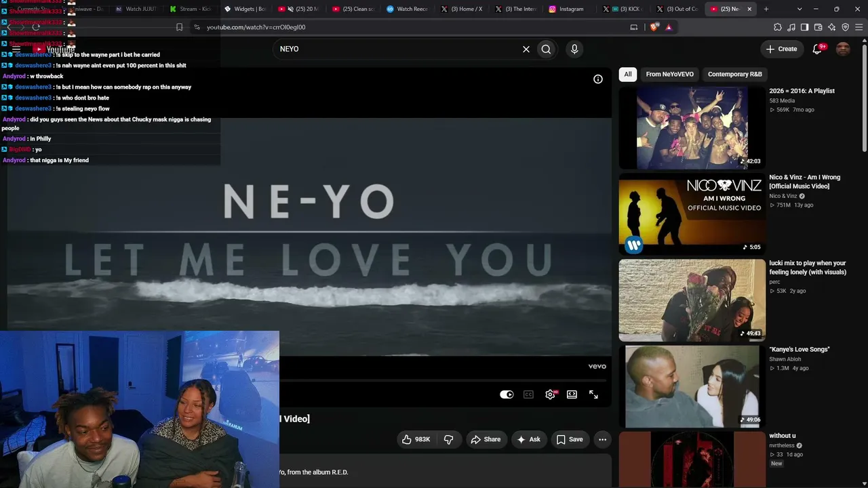This screenshot has width=868, height=488.
Task: Switch to the Widgets tab
Action: tap(244, 9)
